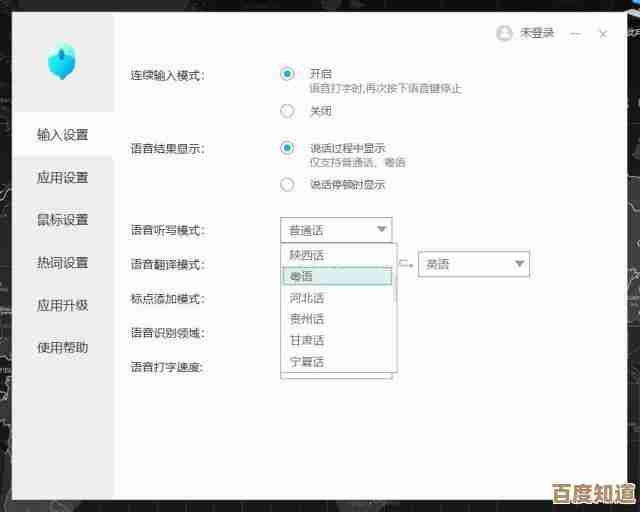This screenshot has height=512, width=640.
Task: Click the app logo icon in sidebar
Action: tap(62, 62)
